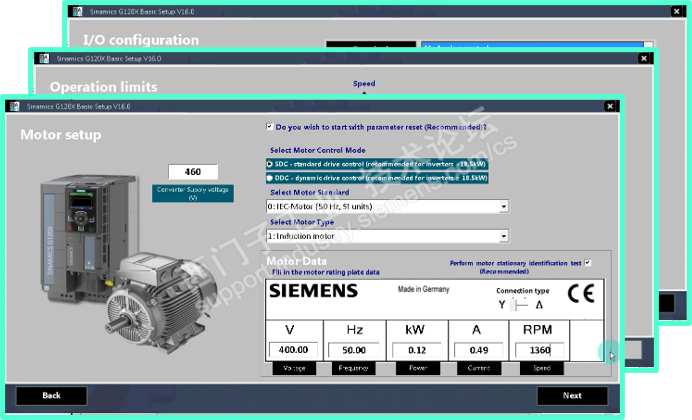
Task: Click the I/O configuration window app icon
Action: coord(78,11)
